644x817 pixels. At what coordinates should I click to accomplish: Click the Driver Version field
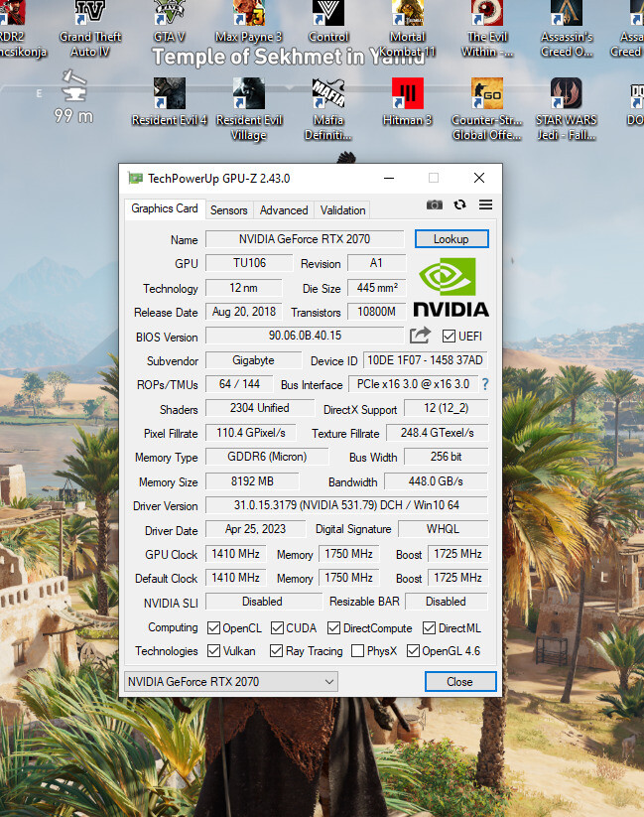[x=346, y=505]
